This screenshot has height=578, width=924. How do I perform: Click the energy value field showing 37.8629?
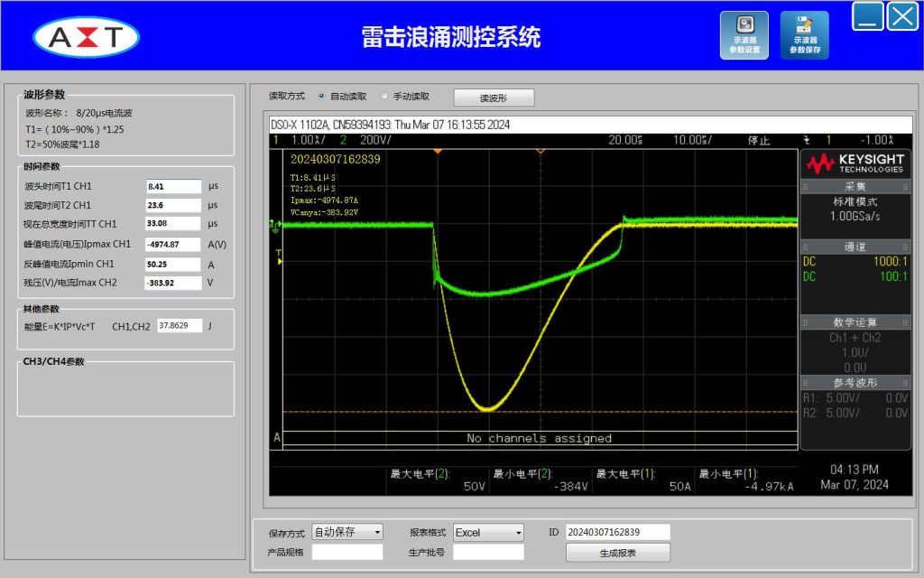pos(180,325)
